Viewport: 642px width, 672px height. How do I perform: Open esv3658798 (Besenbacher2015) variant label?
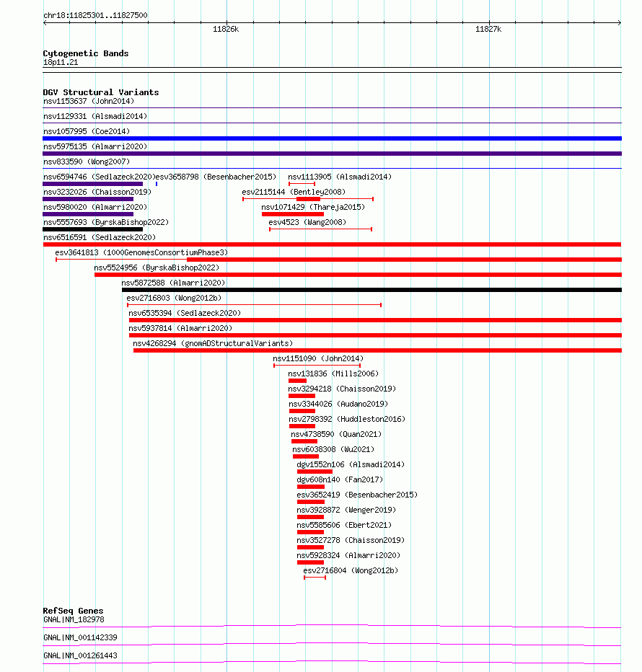216,177
